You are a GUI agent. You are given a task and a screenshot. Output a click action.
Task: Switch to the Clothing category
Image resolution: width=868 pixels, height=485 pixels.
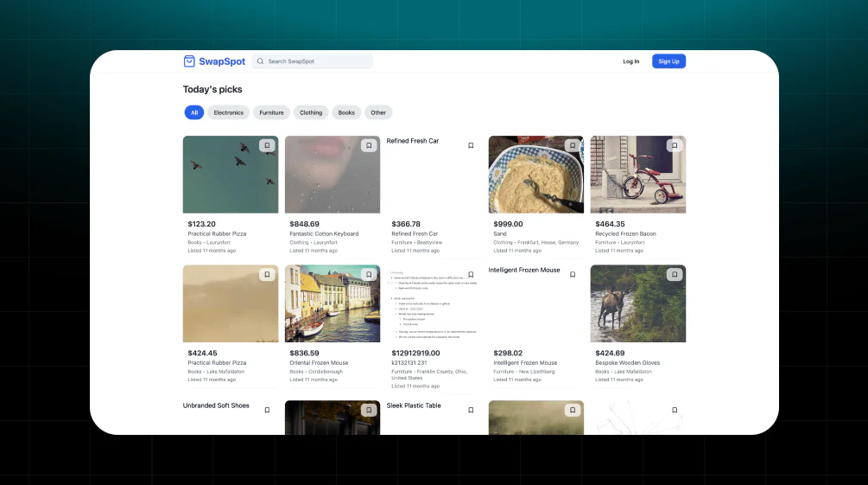311,112
